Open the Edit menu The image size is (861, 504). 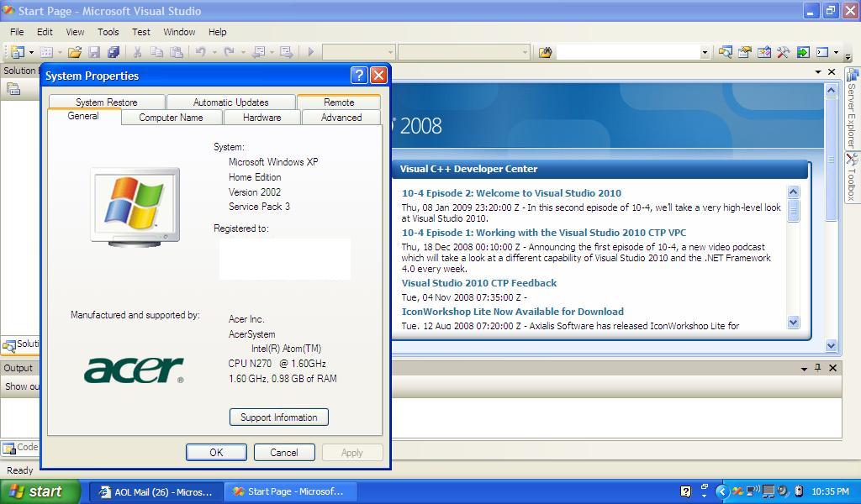tap(45, 32)
